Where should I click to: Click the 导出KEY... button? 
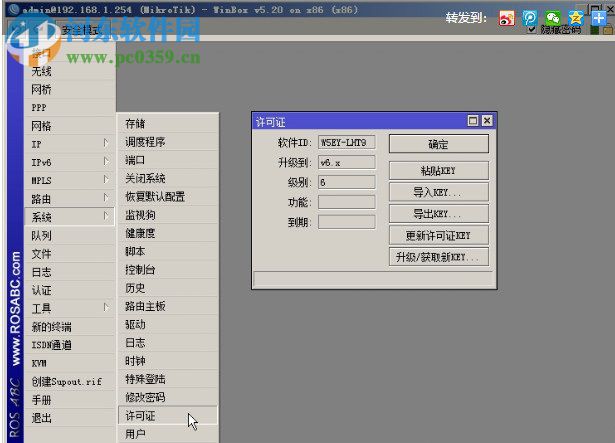439,214
